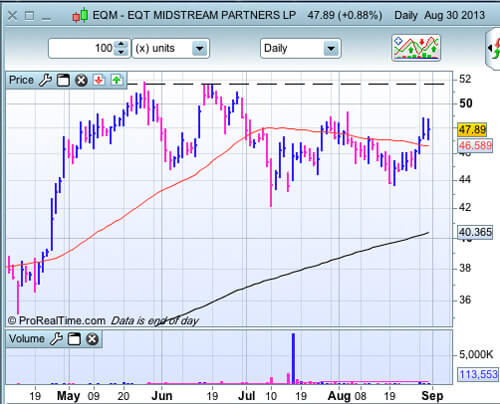The image size is (500, 404).
Task: Click the partially visible arrows icon at right edge
Action: pyautogui.click(x=493, y=49)
